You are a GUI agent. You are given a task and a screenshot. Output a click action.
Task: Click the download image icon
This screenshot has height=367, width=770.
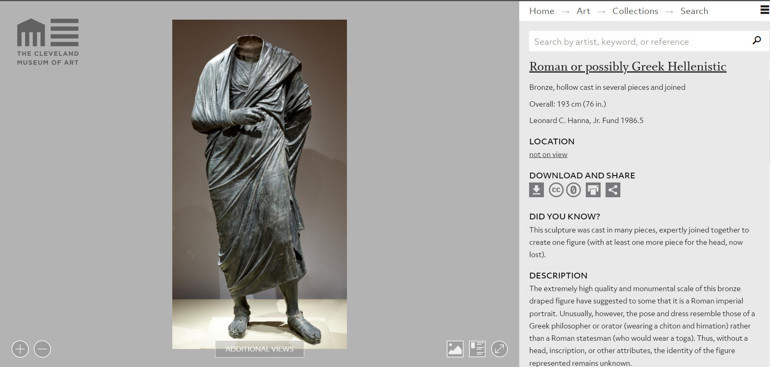coord(536,190)
